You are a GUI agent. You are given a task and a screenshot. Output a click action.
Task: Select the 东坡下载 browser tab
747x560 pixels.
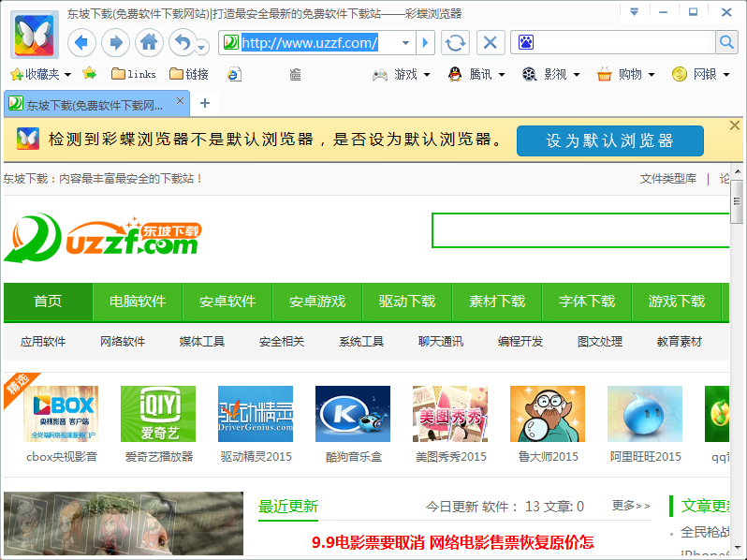[95, 105]
